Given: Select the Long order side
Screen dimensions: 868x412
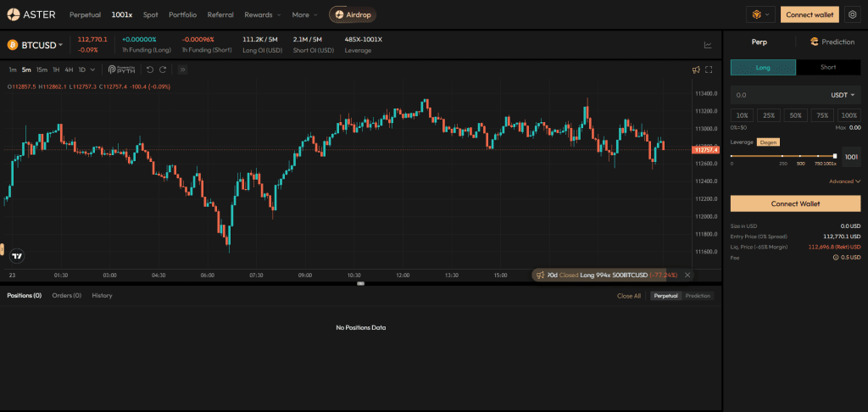Looking at the screenshot, I should pos(763,68).
